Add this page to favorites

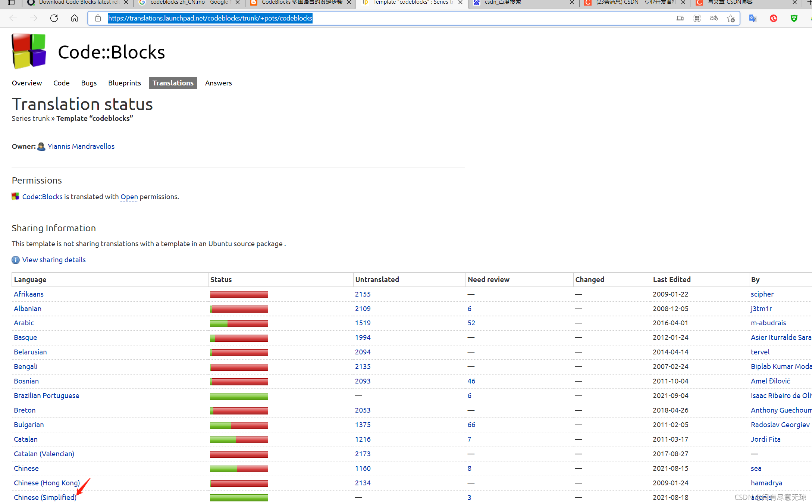731,18
